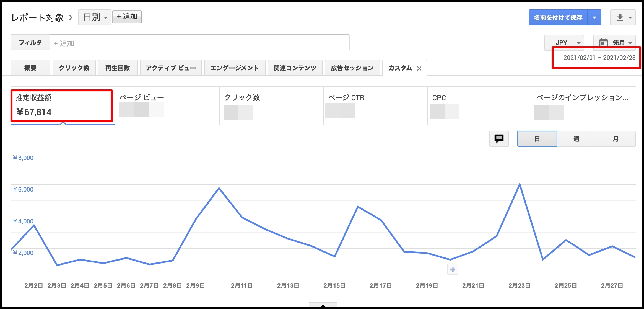Open the JPY currency dropdown
644x309 pixels.
pos(564,43)
